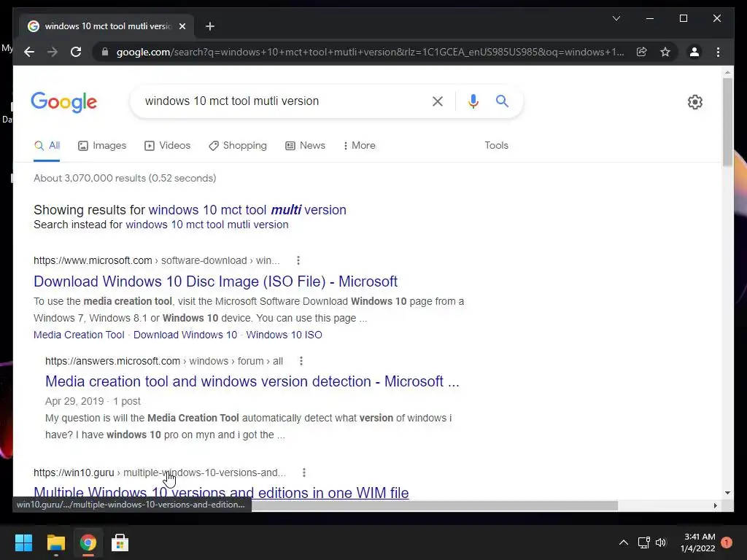The width and height of the screenshot is (747, 560).
Task: Select the All results tab
Action: (47, 146)
